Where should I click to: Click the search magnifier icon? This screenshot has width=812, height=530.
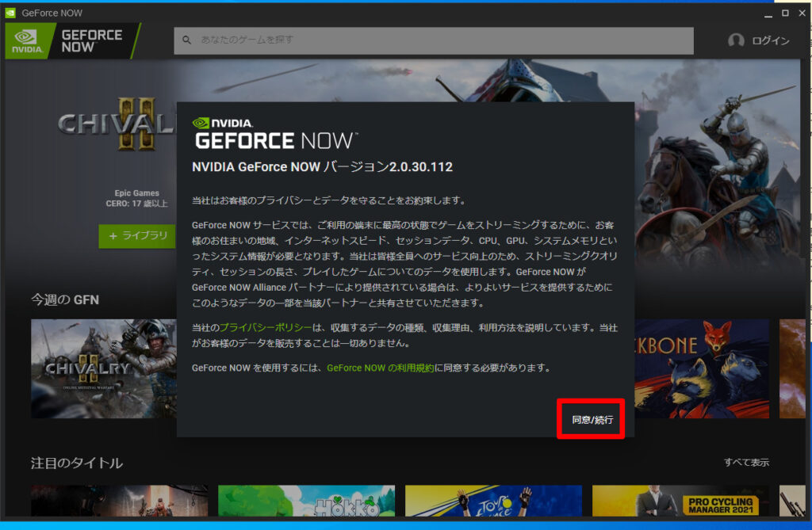click(x=187, y=40)
